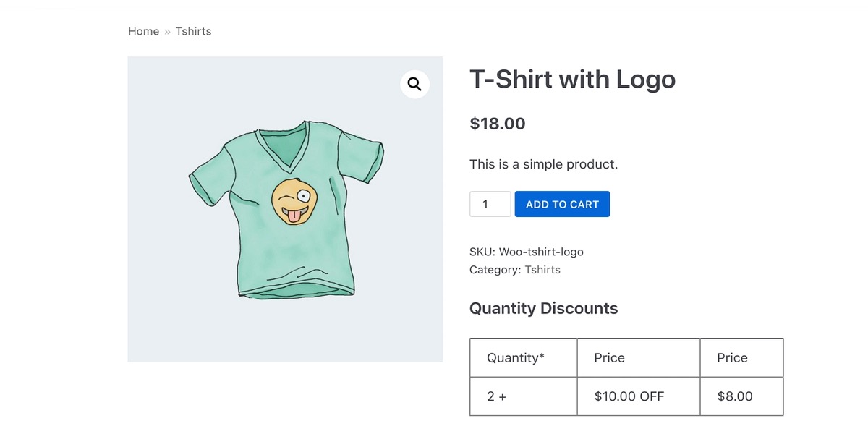Go to Home via breadcrumb

143,31
